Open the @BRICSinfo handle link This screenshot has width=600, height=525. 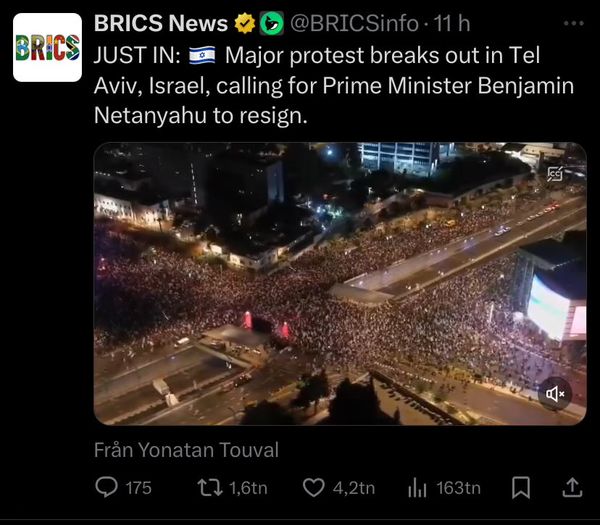point(354,24)
